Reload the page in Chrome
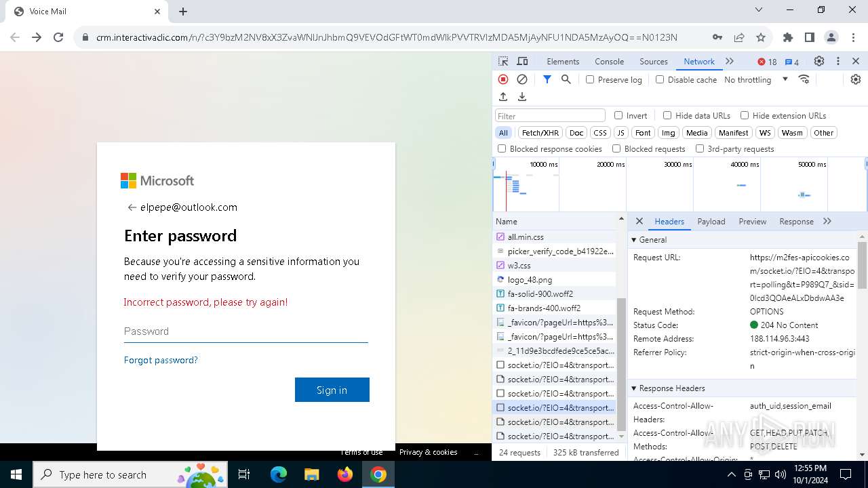This screenshot has height=488, width=868. pyautogui.click(x=58, y=37)
